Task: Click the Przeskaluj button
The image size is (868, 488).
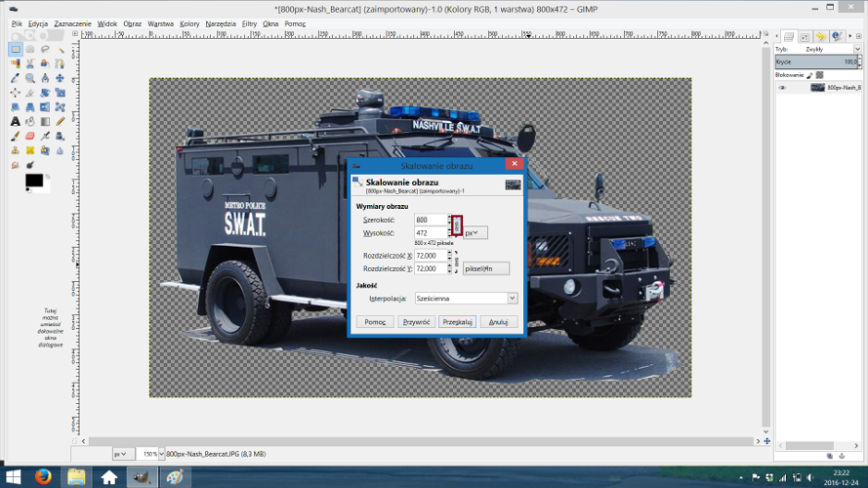Action: click(457, 322)
